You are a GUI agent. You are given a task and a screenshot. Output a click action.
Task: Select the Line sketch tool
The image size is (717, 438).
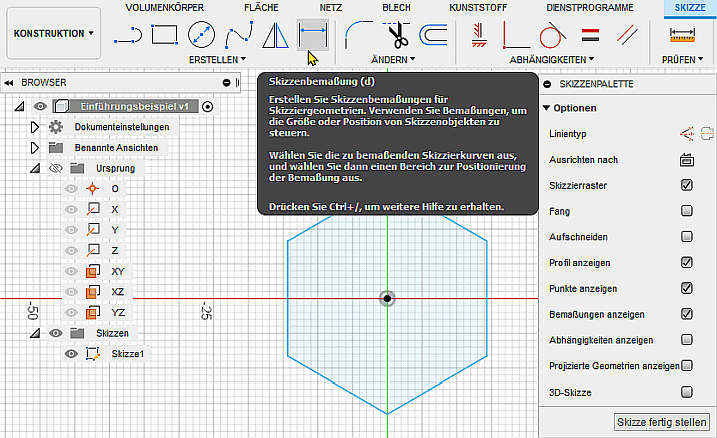128,36
